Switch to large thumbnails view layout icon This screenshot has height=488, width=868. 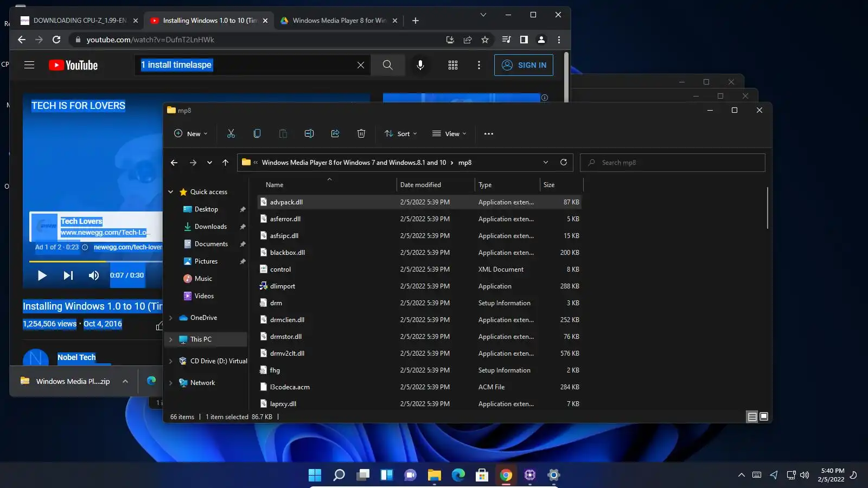[764, 416]
